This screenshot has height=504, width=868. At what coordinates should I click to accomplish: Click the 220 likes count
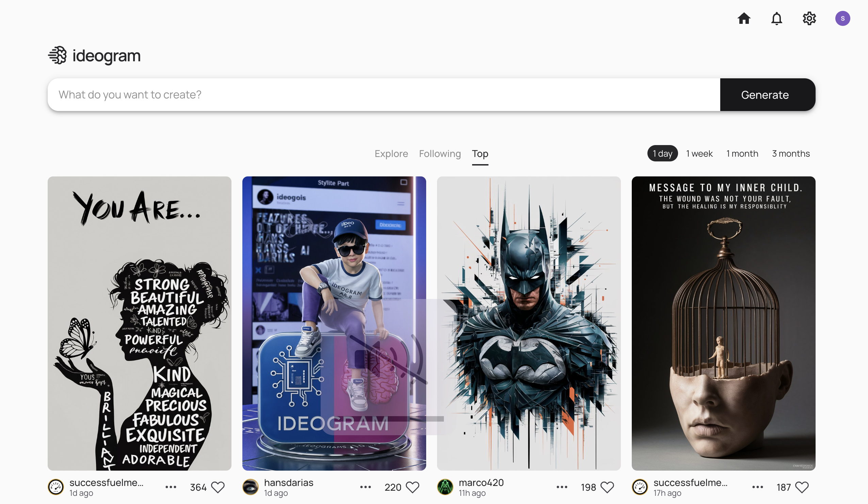pos(393,487)
